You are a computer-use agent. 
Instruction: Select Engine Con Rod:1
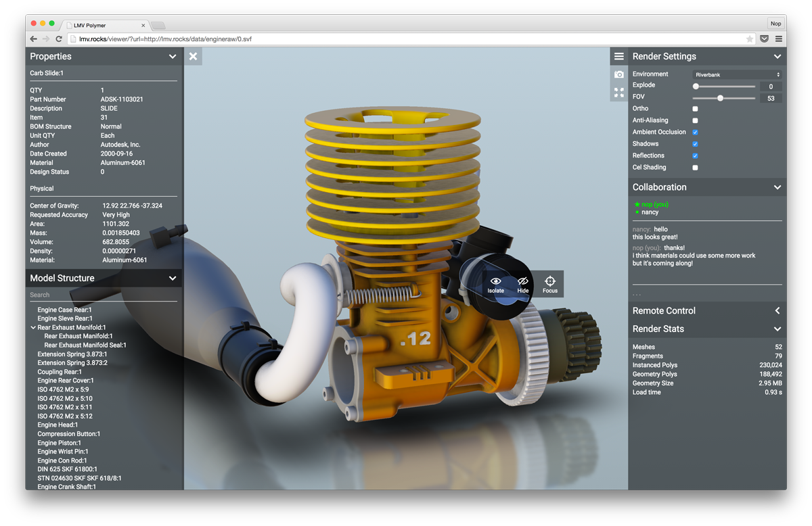(x=62, y=460)
